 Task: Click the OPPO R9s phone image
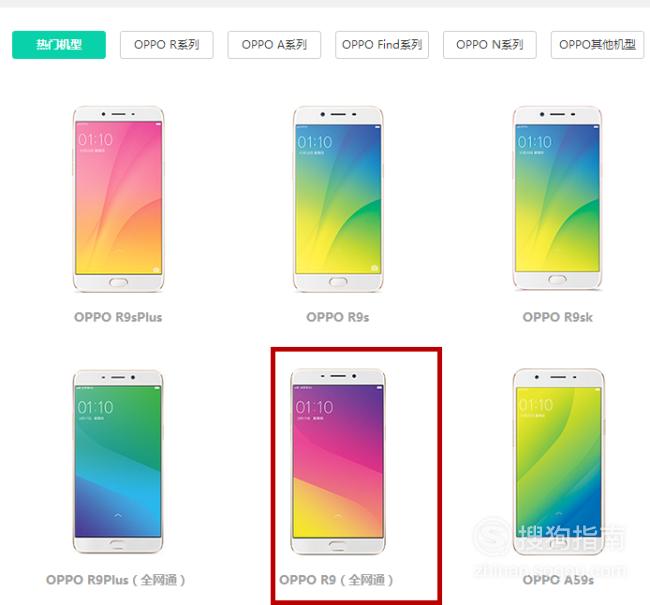coord(338,199)
